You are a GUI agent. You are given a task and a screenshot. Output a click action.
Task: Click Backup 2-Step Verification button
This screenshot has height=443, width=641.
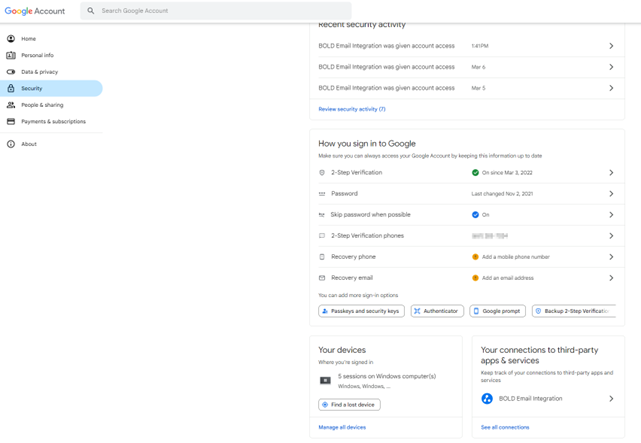coord(574,311)
